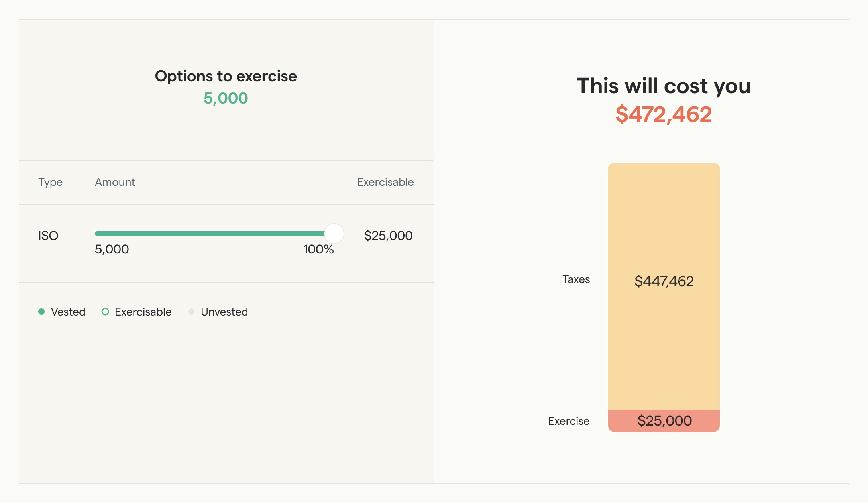Image resolution: width=868 pixels, height=503 pixels.
Task: Click the hollow Exercisable ring icon
Action: (105, 312)
